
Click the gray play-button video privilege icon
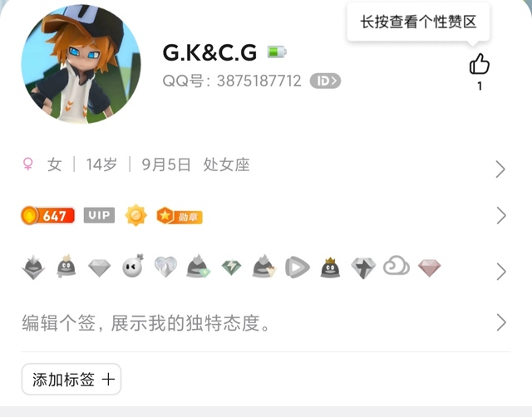point(298,267)
